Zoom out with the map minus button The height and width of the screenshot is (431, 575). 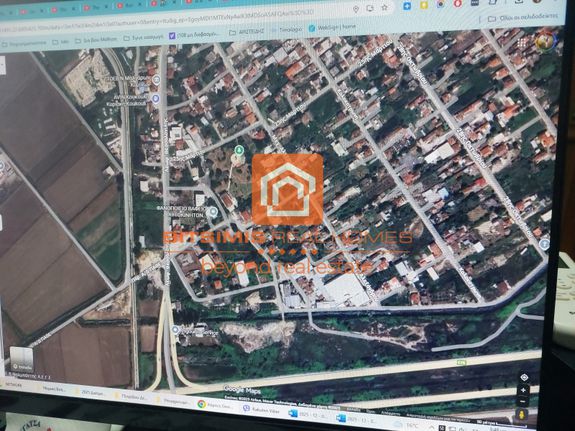coord(523,401)
